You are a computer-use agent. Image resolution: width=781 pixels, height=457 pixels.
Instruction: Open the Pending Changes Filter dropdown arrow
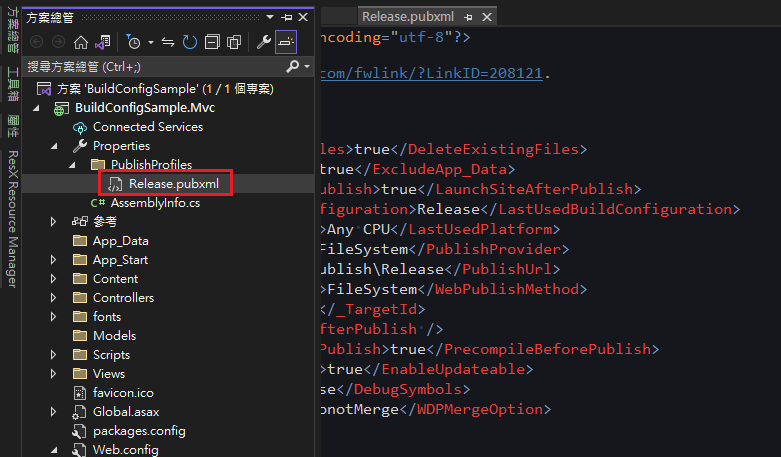150,42
